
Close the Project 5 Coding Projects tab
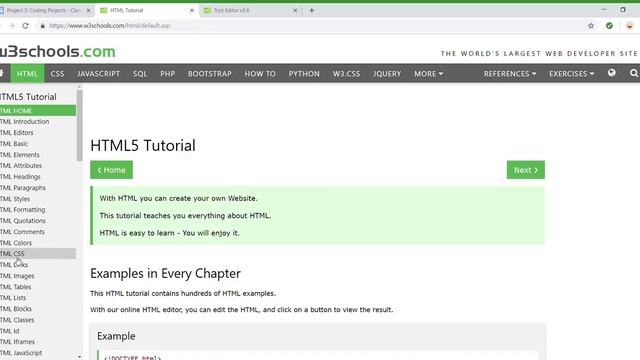(x=88, y=10)
